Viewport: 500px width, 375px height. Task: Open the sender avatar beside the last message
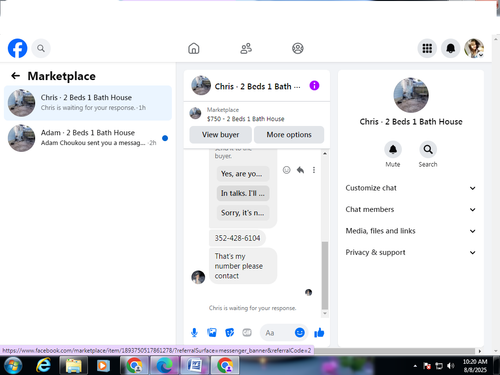tap(198, 277)
